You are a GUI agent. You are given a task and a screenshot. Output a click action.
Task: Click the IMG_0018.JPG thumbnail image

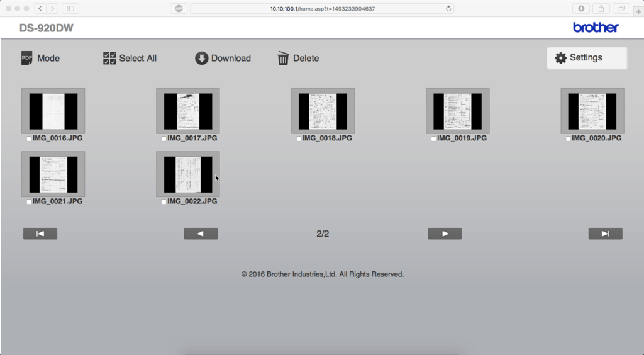tap(323, 111)
